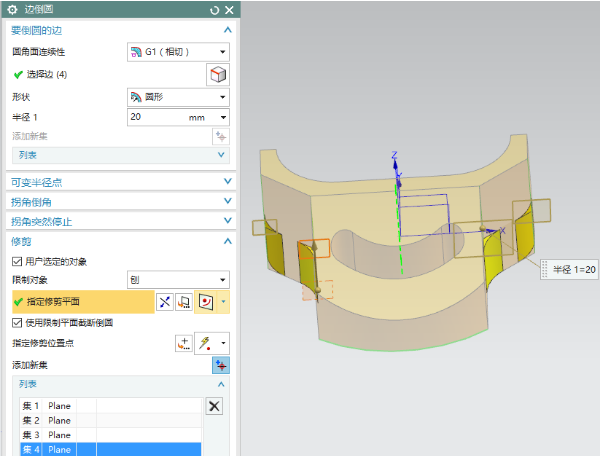Open the 圆角面连续性 G1 dropdown
Image resolution: width=601 pixels, height=456 pixels.
point(178,52)
